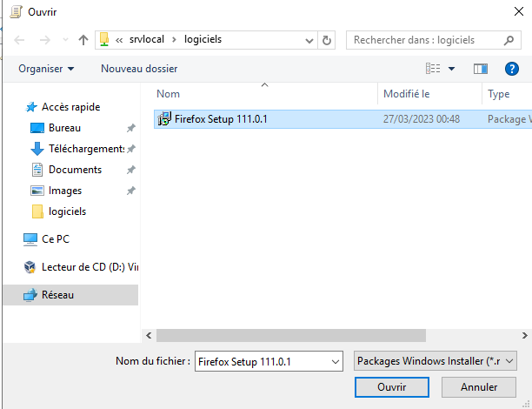Click Nouveau dossier in the toolbar
Screen dimensions: 532x409
[139, 68]
